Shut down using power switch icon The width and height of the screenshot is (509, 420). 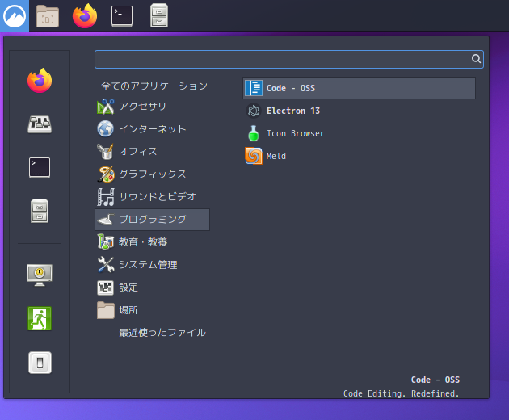tap(40, 363)
